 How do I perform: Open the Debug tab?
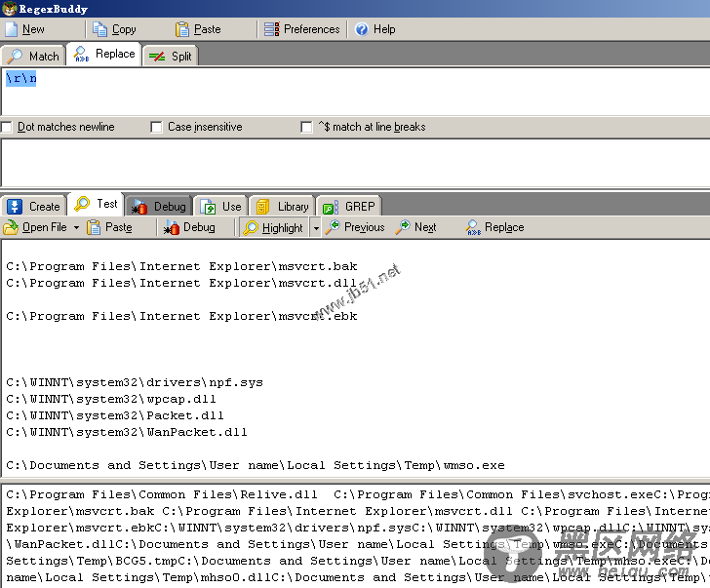point(158,206)
